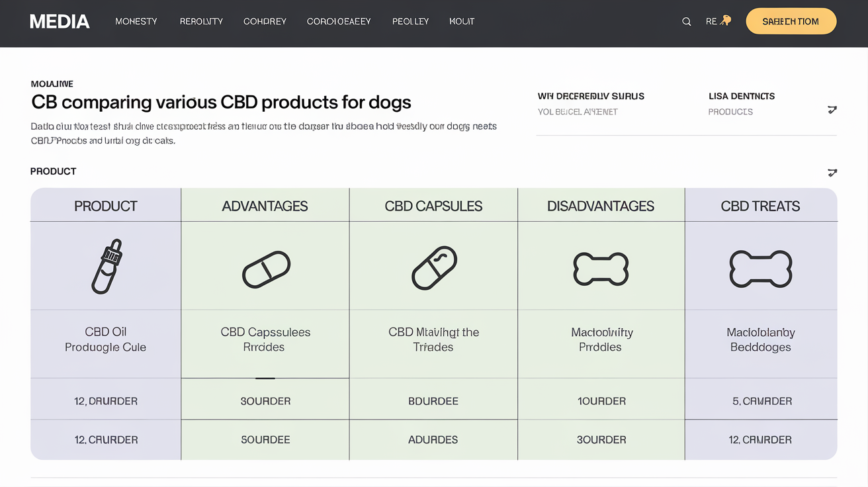Click the 'comparing various CBD products for dogs' headline

click(x=236, y=103)
